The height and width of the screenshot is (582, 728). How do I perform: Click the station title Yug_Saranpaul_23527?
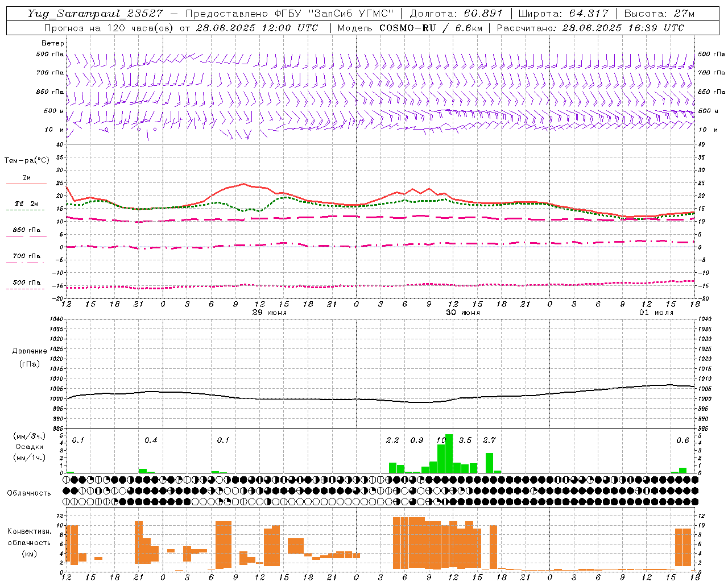click(95, 14)
